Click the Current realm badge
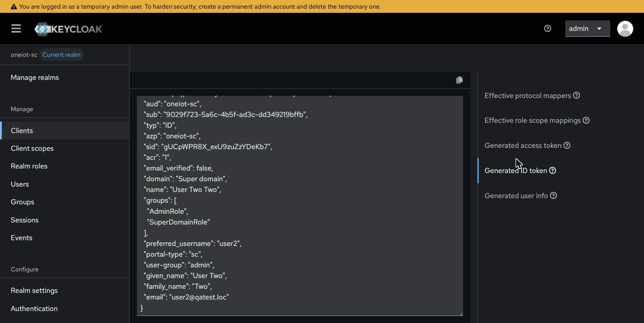 [61, 55]
